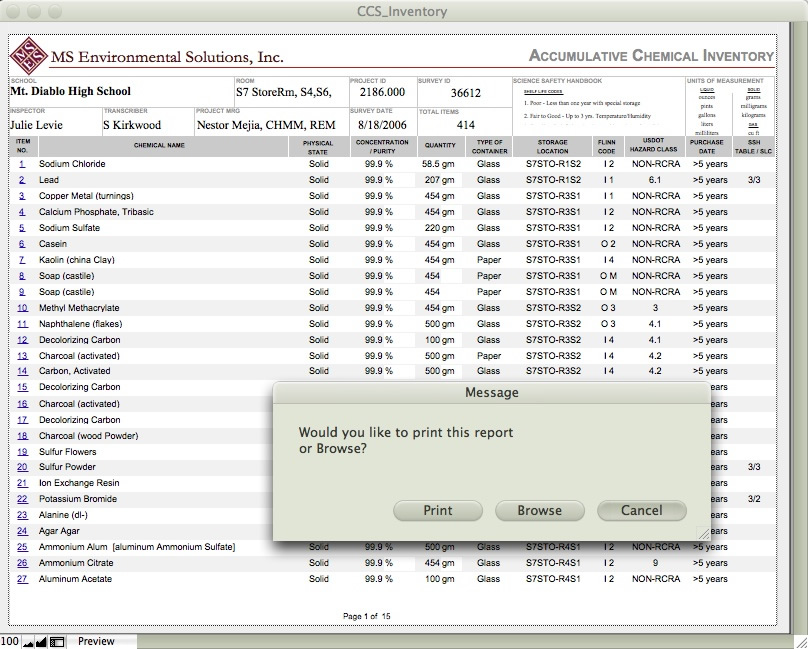This screenshot has width=808, height=649.
Task: Click item link 27 for Aluminum Acetate
Action: [22, 579]
